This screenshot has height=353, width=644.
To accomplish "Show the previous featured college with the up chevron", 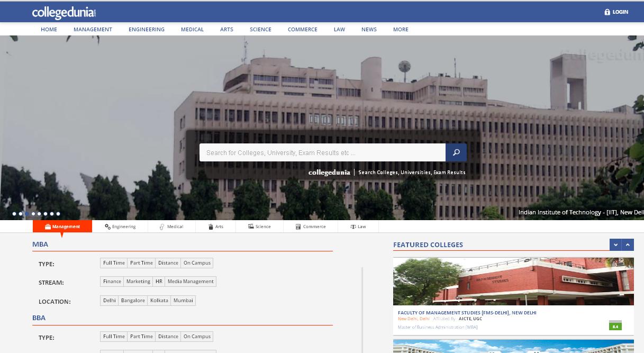I will [x=628, y=245].
